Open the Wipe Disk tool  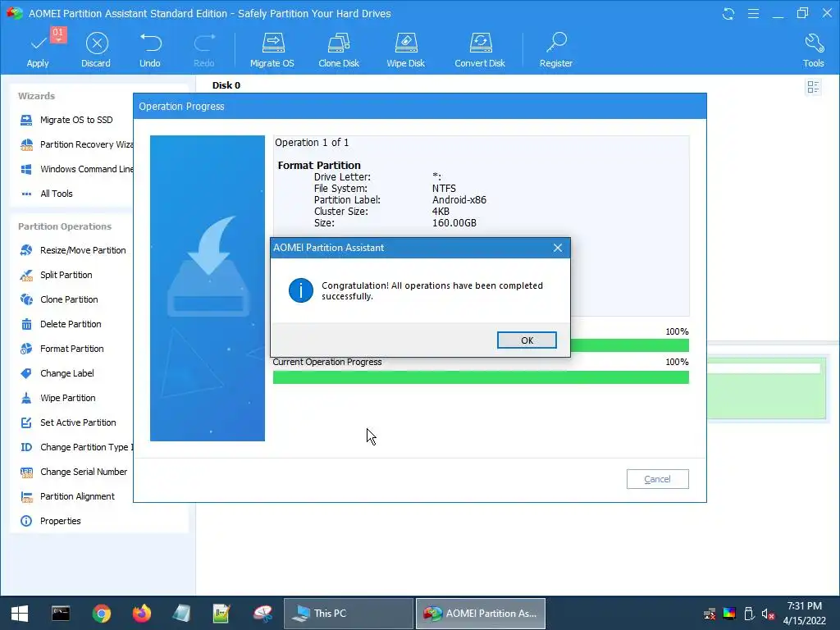click(x=405, y=50)
